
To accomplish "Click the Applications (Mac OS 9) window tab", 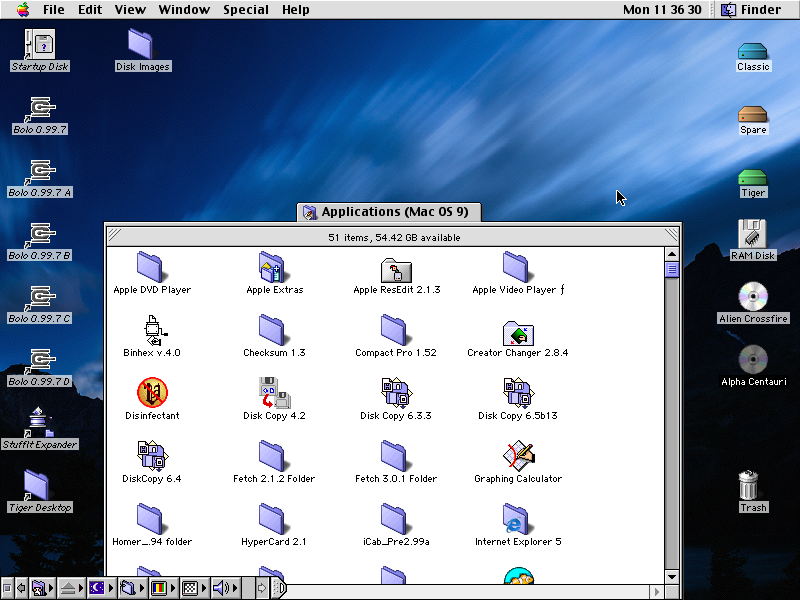I will point(389,212).
